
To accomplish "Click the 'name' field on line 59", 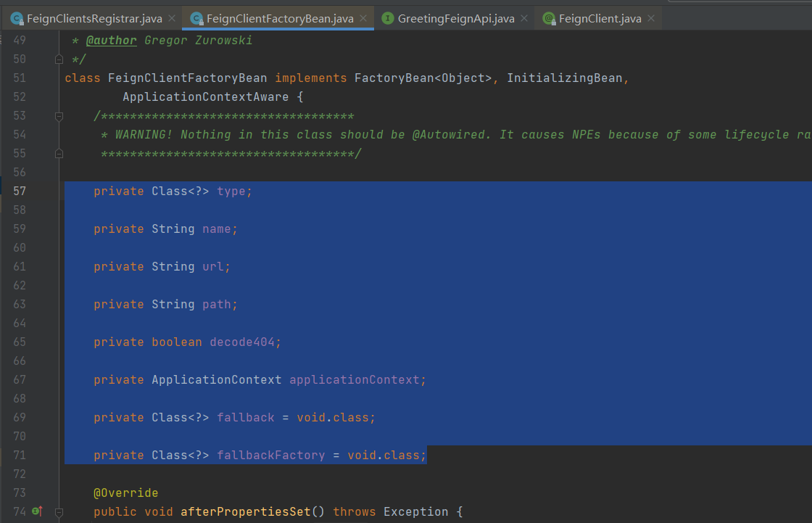I will pyautogui.click(x=217, y=229).
